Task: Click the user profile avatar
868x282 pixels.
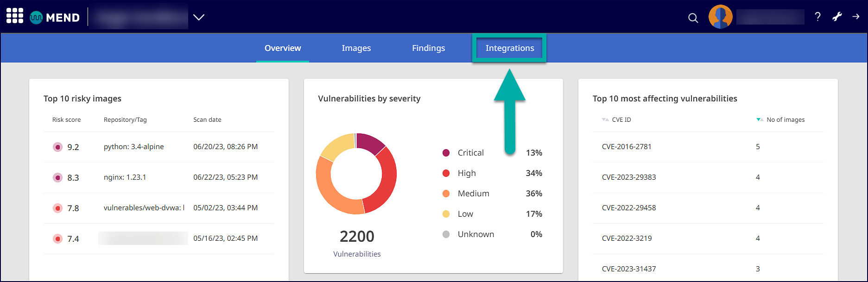Action: [x=720, y=17]
